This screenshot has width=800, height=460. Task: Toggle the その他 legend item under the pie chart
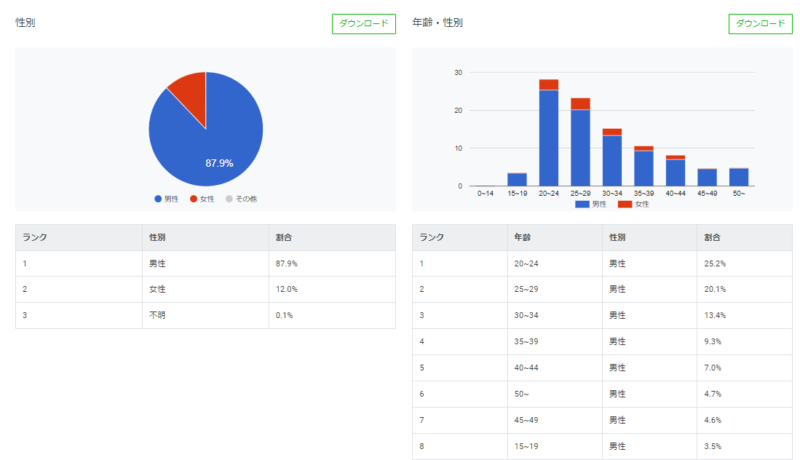click(236, 199)
